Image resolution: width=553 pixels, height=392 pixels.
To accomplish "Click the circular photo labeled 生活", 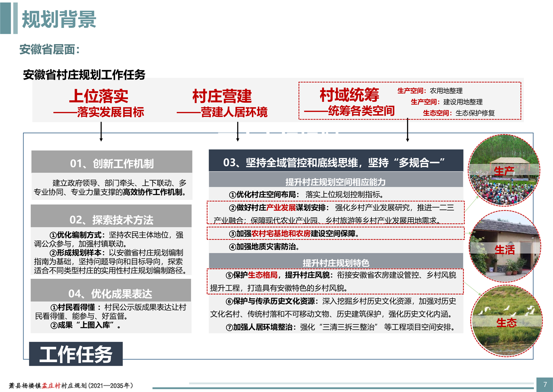I will click(x=504, y=246).
